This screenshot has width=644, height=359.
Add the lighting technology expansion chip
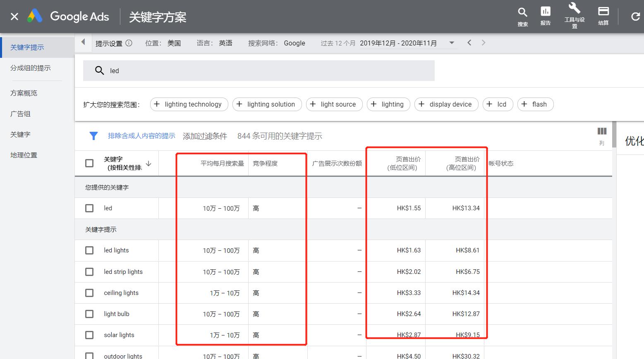[189, 104]
